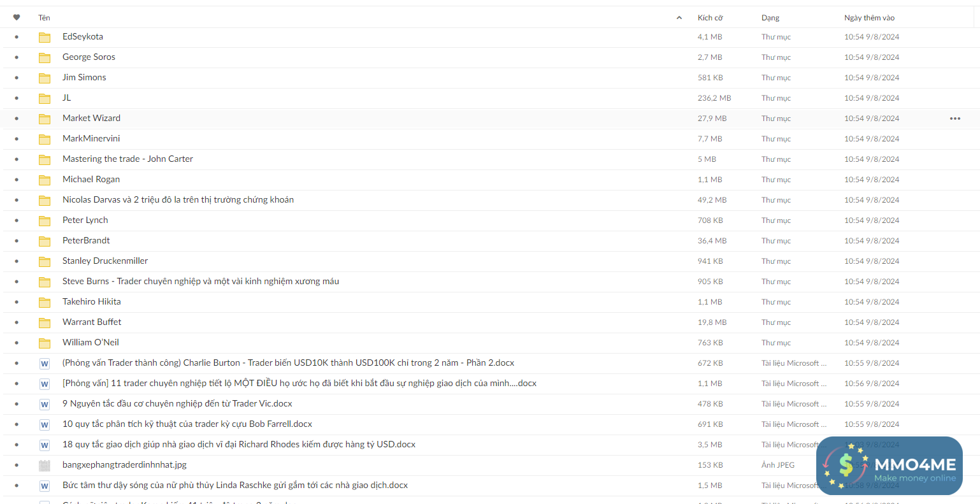This screenshot has height=504, width=980.
Task: Select the Steve Burns folder name
Action: click(x=201, y=282)
